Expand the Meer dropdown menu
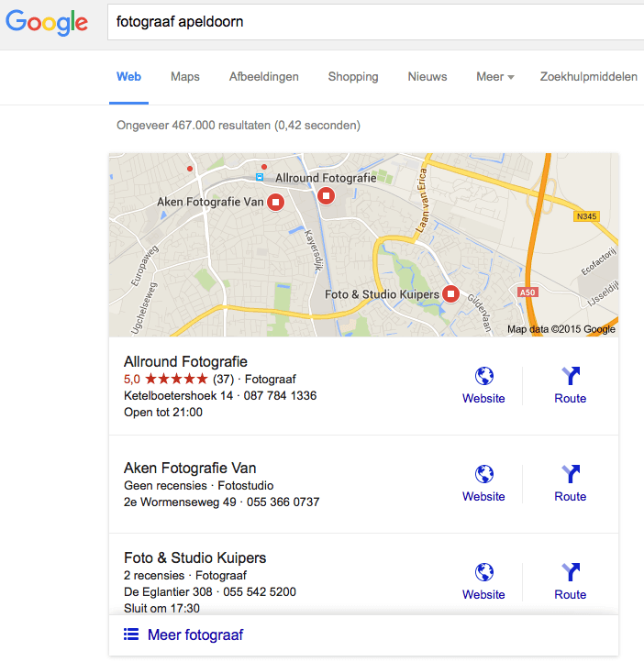The height and width of the screenshot is (662, 644). pos(495,77)
